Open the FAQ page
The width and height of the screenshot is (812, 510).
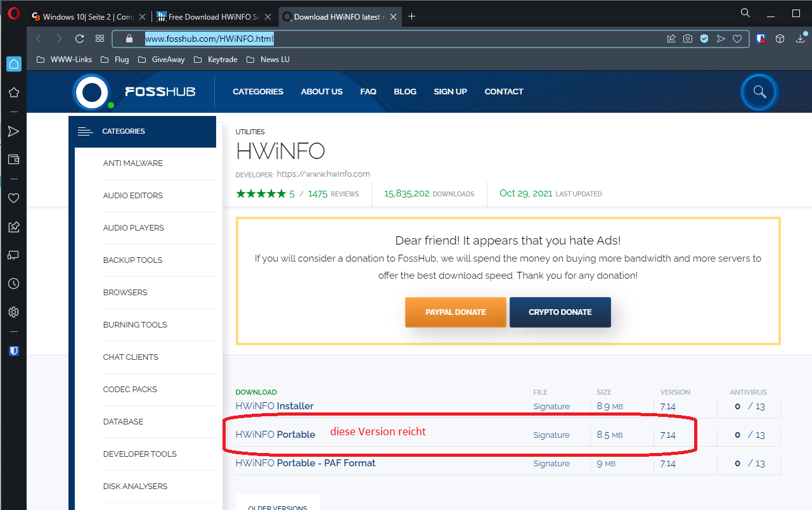pyautogui.click(x=368, y=92)
